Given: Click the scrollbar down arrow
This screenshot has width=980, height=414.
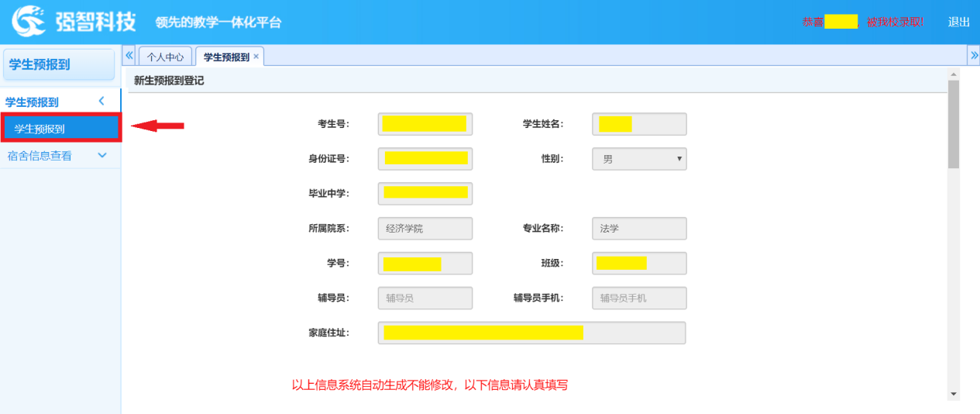Looking at the screenshot, I should coord(954,395).
